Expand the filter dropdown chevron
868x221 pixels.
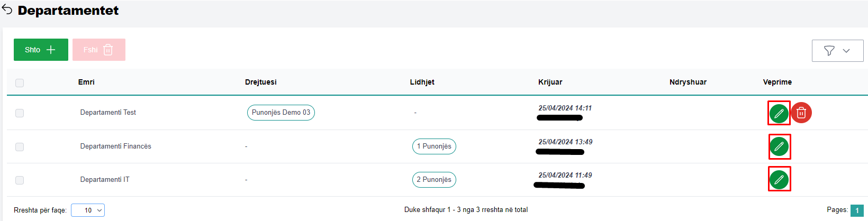click(x=846, y=51)
